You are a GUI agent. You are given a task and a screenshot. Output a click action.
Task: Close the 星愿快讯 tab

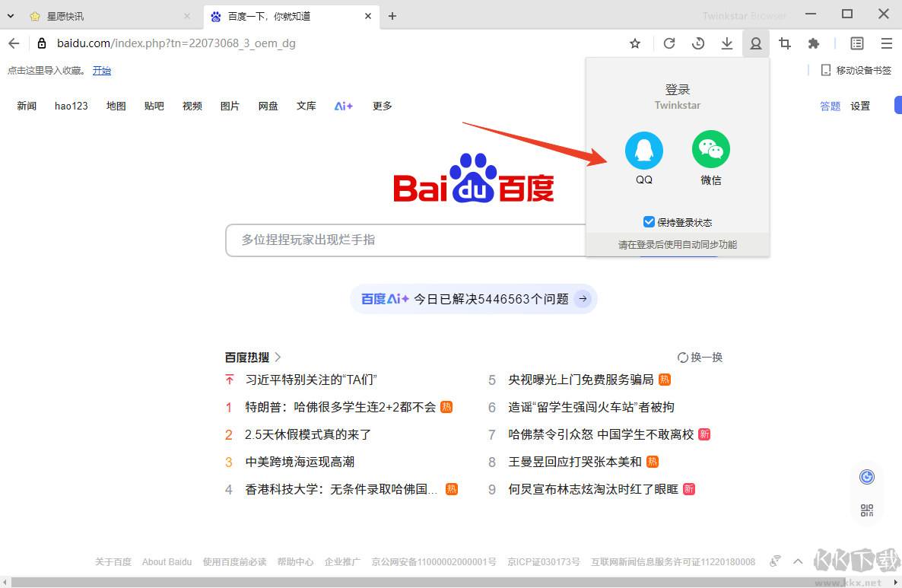point(187,16)
